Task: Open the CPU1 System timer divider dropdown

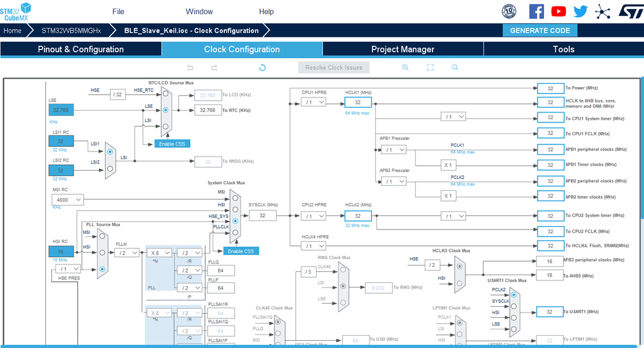Action: tap(453, 117)
